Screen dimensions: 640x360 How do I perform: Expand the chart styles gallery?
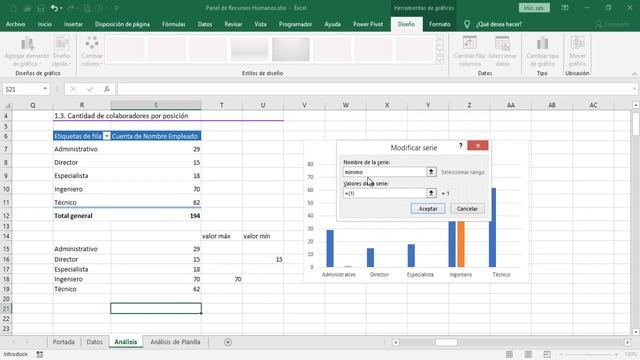coord(440,60)
